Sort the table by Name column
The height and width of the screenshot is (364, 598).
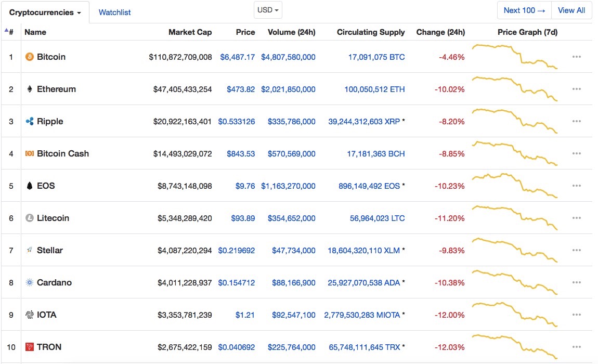click(x=35, y=32)
